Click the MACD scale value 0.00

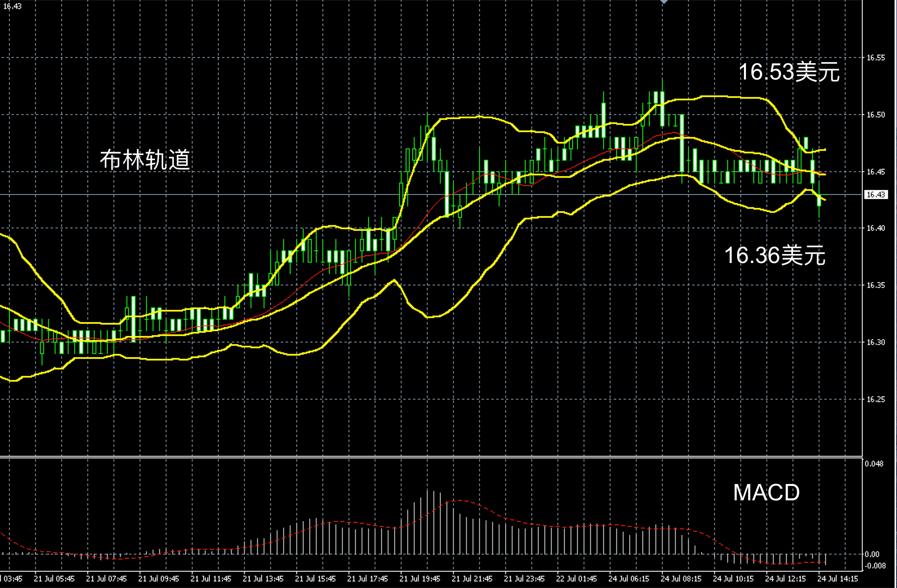click(872, 555)
